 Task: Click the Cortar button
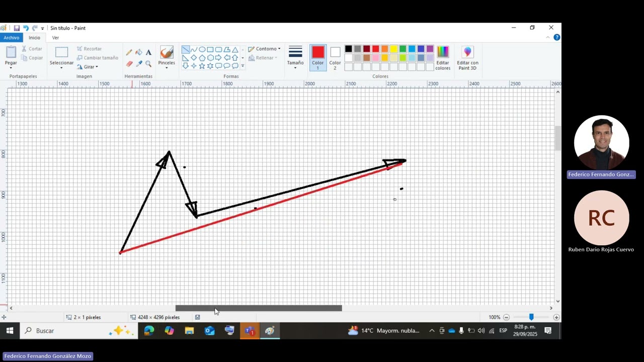[32, 49]
